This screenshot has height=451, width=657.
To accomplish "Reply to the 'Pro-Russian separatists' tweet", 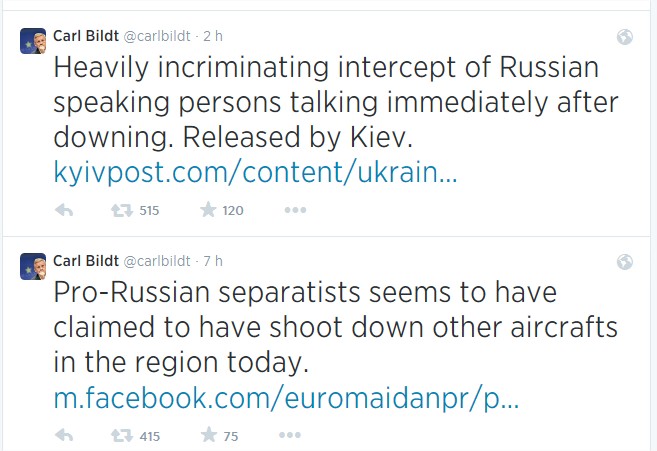I will (64, 435).
